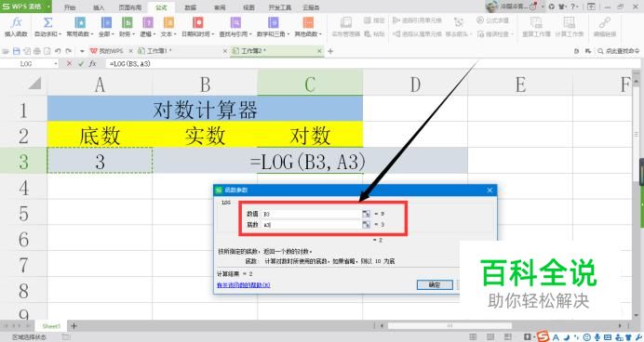
Task: Click the Evaluate Formula button
Action: tap(492, 20)
